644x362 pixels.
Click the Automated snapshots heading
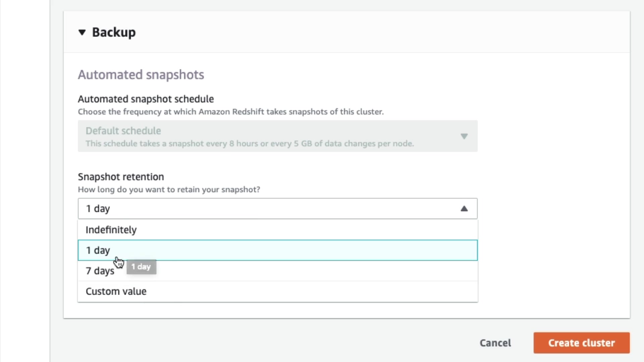(141, 75)
